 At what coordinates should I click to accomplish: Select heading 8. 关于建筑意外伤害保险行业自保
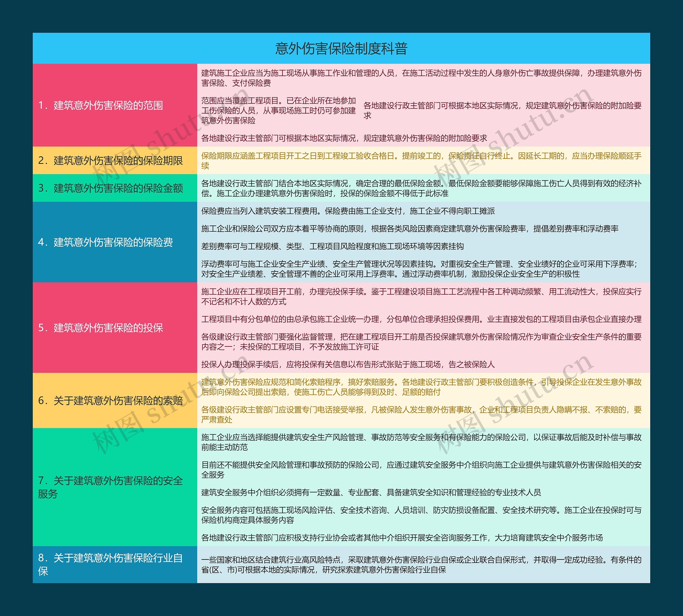[x=110, y=564]
